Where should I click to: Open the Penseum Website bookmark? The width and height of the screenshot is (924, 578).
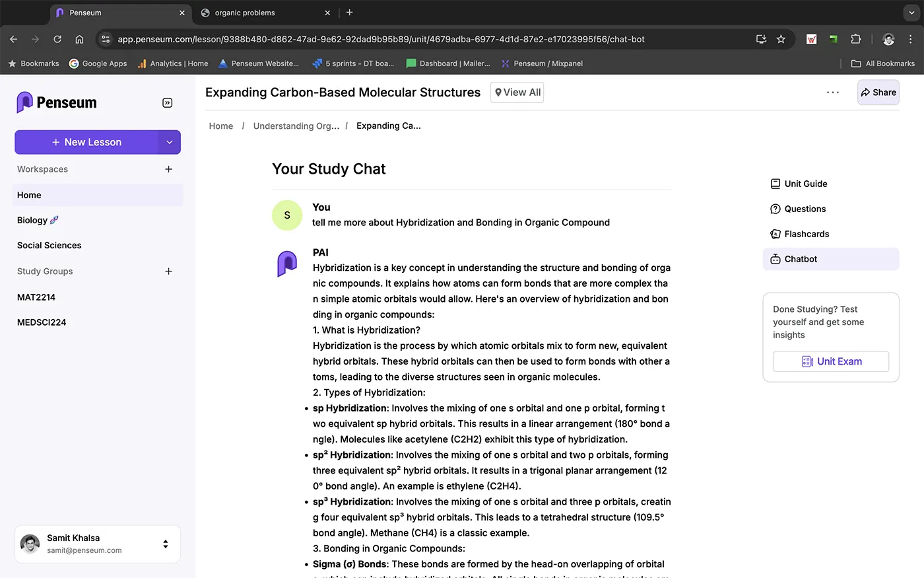[x=258, y=63]
